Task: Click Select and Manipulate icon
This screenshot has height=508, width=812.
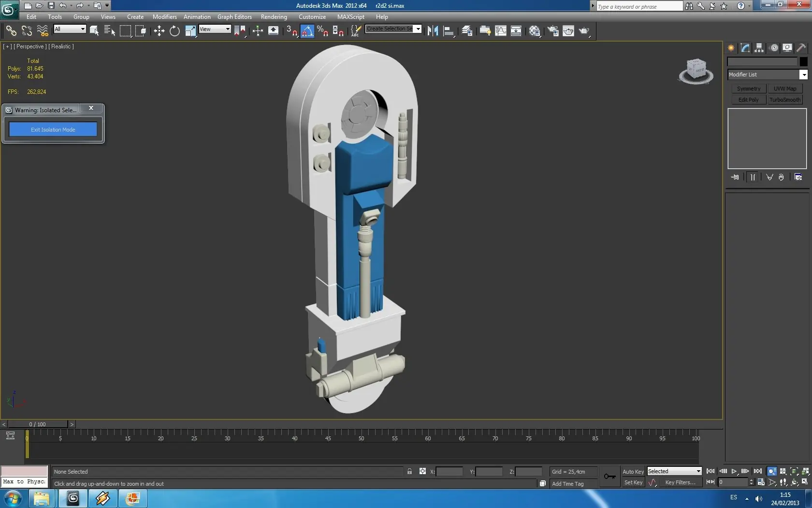Action: coord(258,31)
